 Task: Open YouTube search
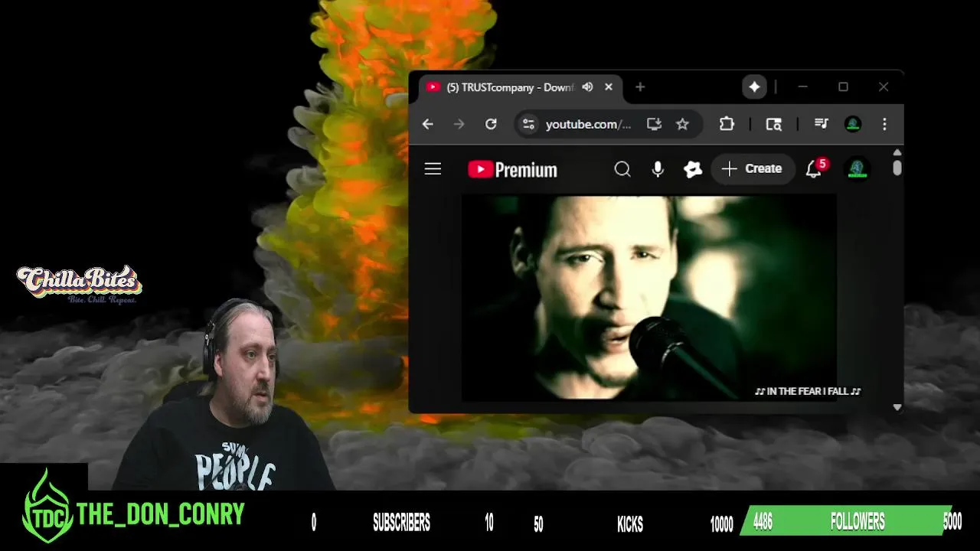point(622,169)
